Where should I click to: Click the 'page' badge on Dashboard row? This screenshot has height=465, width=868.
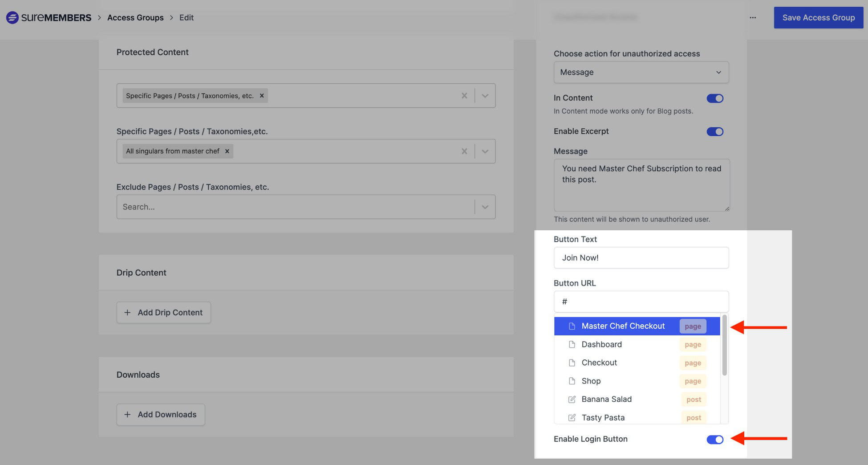point(693,344)
